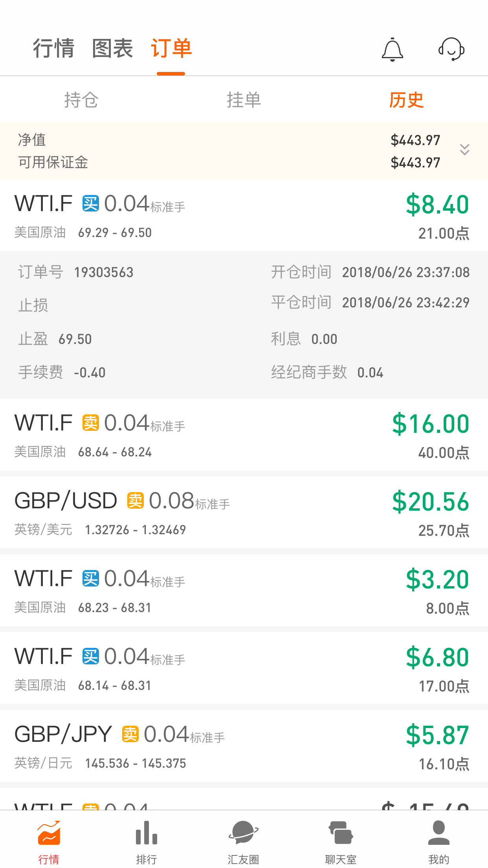The height and width of the screenshot is (868, 488).
Task: Open the GBP/USD $20.56 order row
Action: (x=244, y=513)
